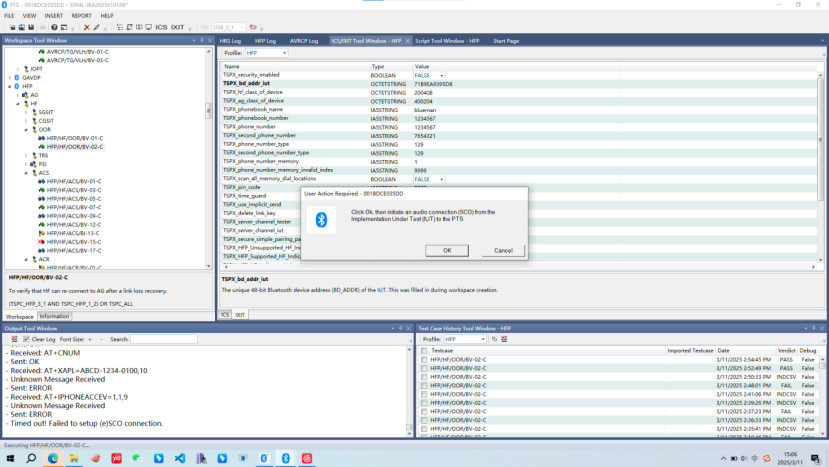The image size is (829, 467).
Task: Open Profile dropdown in Test Case History
Action: pyautogui.click(x=483, y=339)
